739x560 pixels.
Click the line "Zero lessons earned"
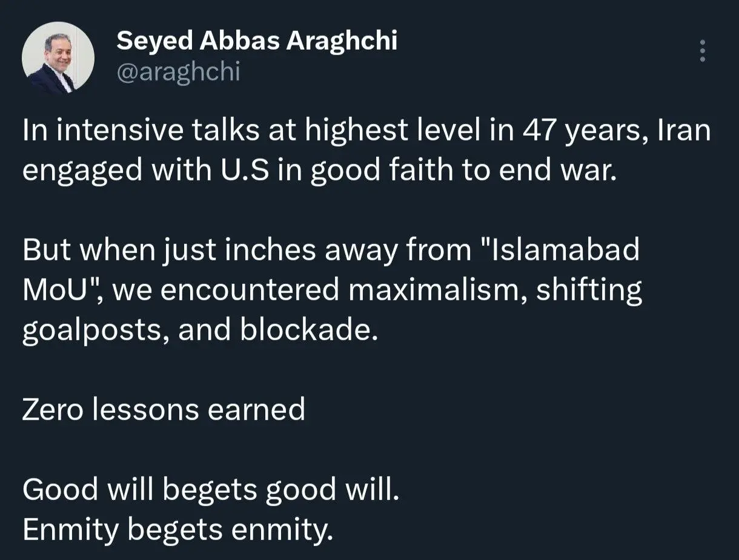tap(164, 410)
